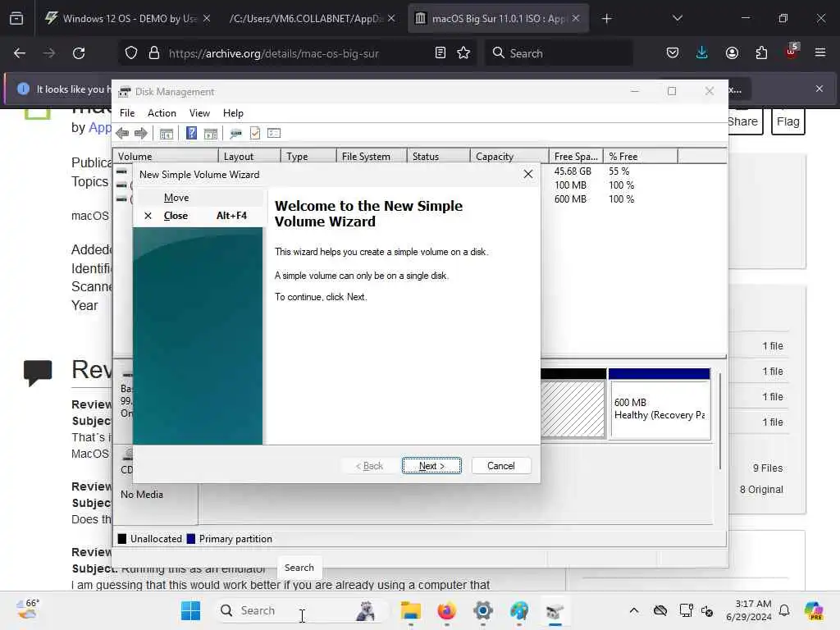Viewport: 840px width, 630px height.
Task: Open the View menu in Disk Management
Action: click(x=199, y=113)
